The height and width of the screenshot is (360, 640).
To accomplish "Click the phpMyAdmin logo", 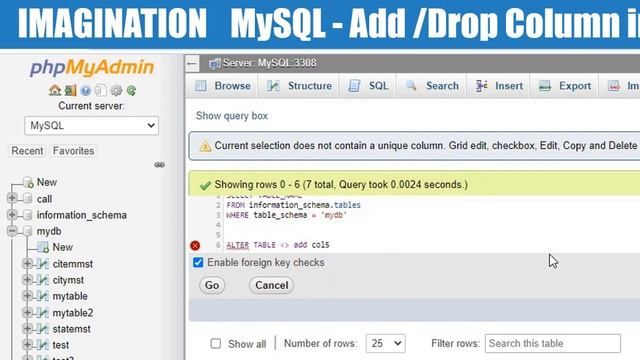I will point(92,67).
